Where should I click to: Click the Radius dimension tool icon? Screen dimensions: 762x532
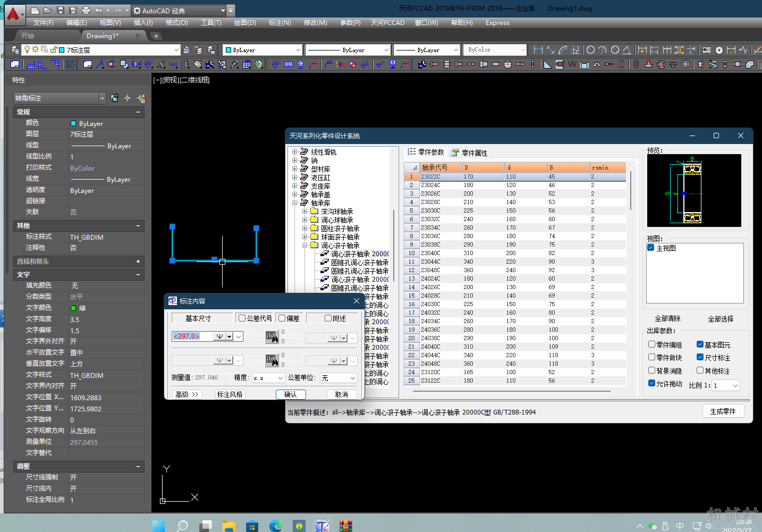pos(590,50)
